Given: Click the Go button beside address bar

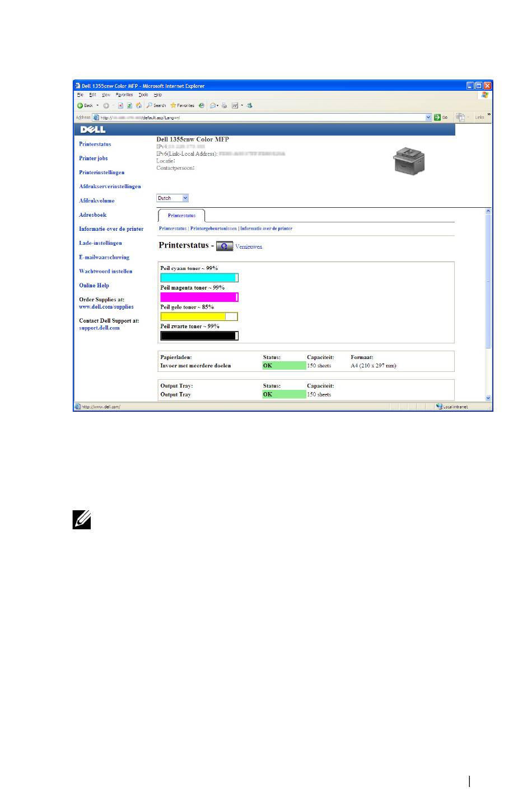Looking at the screenshot, I should (x=441, y=117).
